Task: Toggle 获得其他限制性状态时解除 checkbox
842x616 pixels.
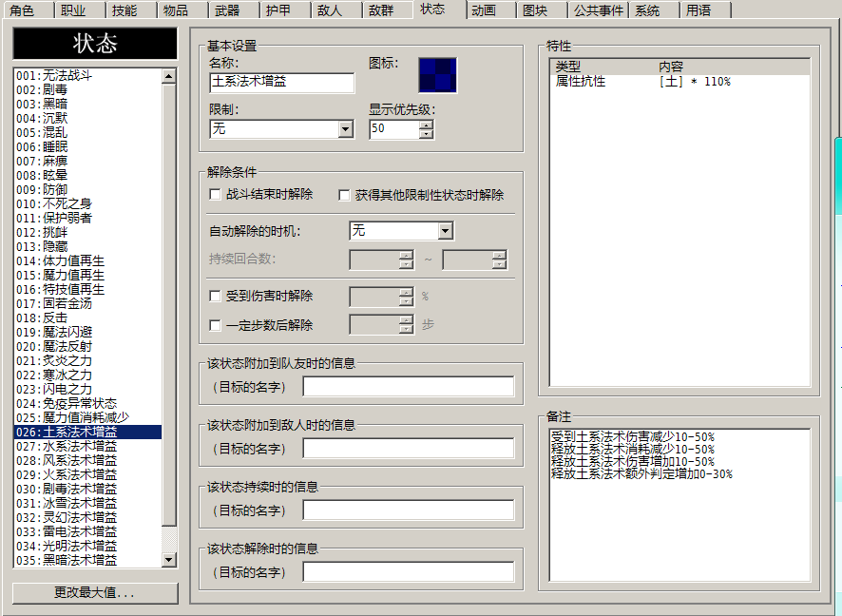Action: pos(344,195)
